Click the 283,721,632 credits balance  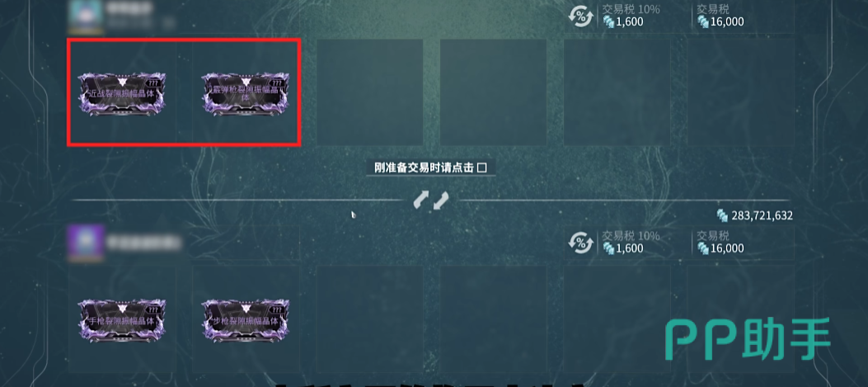tap(762, 215)
